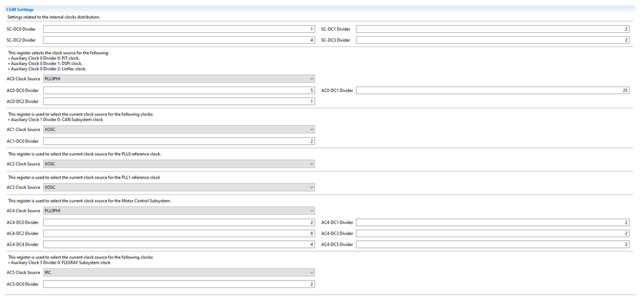644x296 pixels.
Task: Click the 'FLEXRAY Subsystem clock' description line
Action: (x=59, y=262)
